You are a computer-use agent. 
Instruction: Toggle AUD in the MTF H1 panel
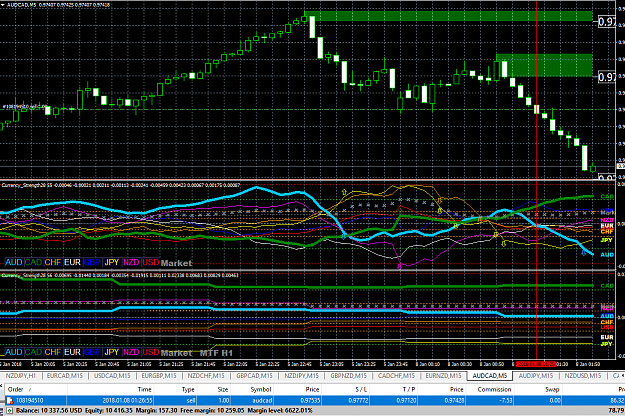[x=14, y=352]
